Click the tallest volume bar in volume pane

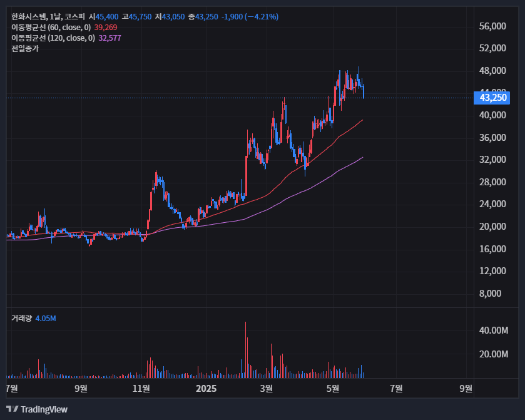pyautogui.click(x=245, y=350)
